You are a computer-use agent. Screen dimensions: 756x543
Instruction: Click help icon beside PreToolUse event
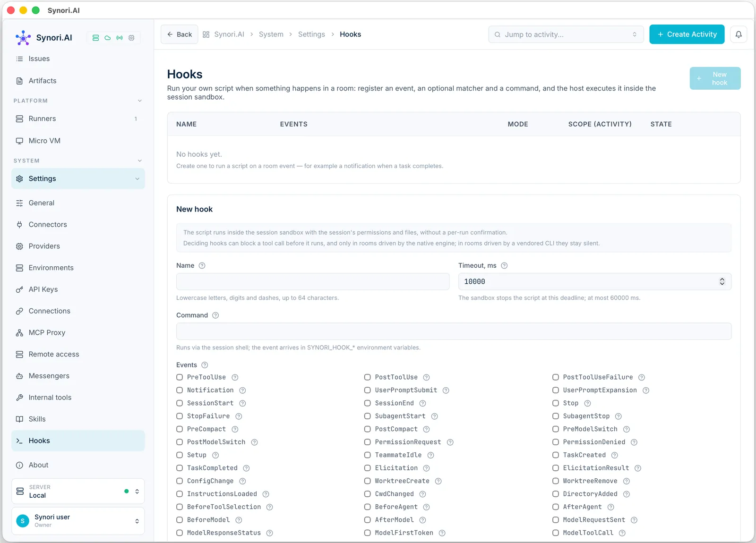pos(235,377)
